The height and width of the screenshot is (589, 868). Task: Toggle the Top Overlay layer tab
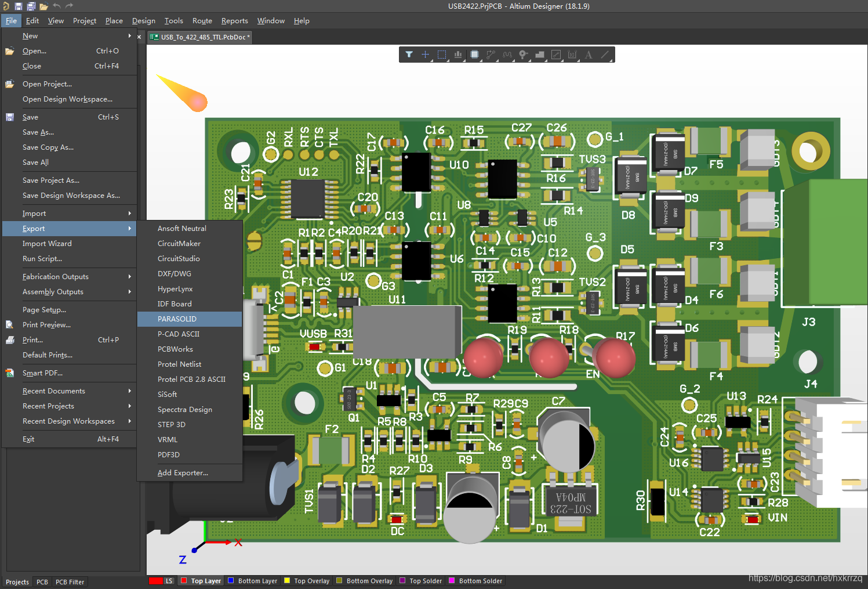pos(307,581)
